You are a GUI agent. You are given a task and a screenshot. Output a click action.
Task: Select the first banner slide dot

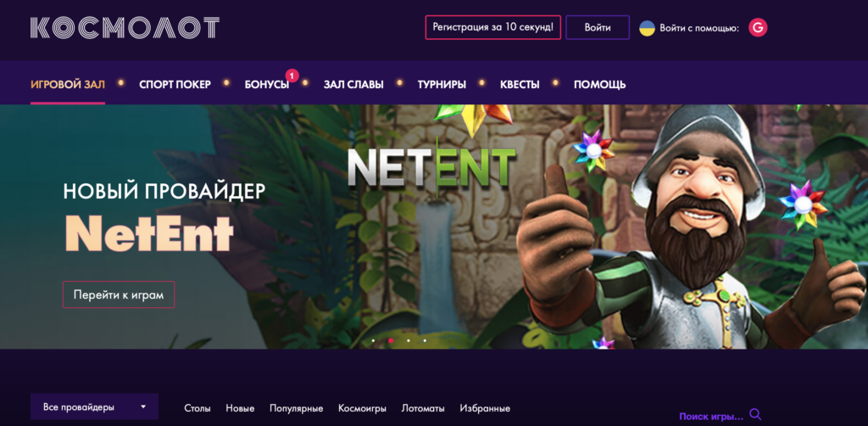pyautogui.click(x=373, y=340)
